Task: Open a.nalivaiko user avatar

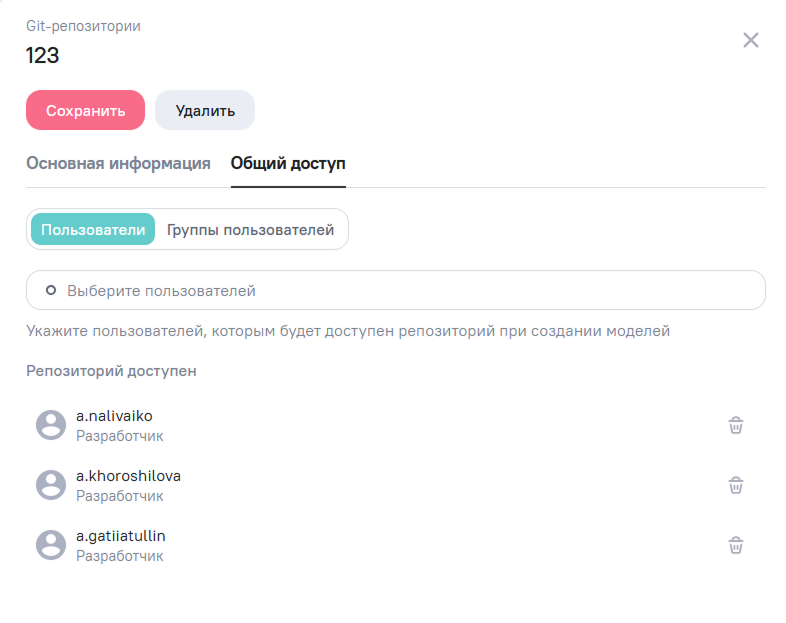Action: click(x=51, y=425)
